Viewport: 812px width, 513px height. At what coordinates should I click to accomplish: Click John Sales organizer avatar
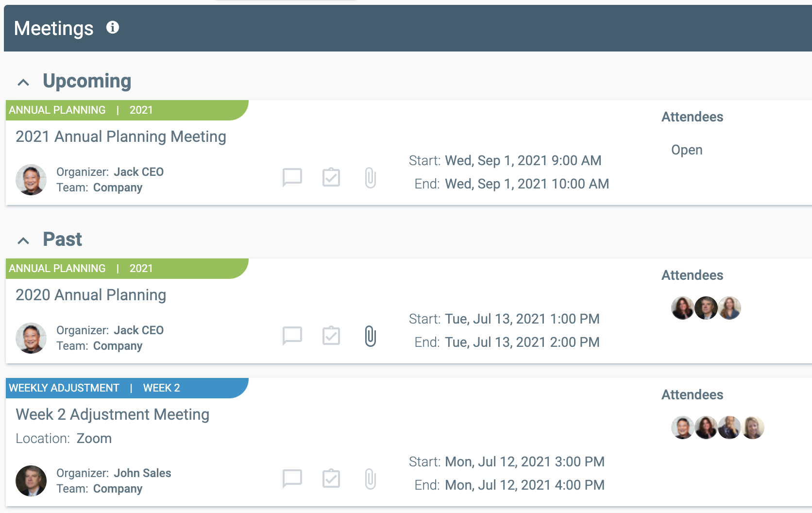pyautogui.click(x=31, y=481)
